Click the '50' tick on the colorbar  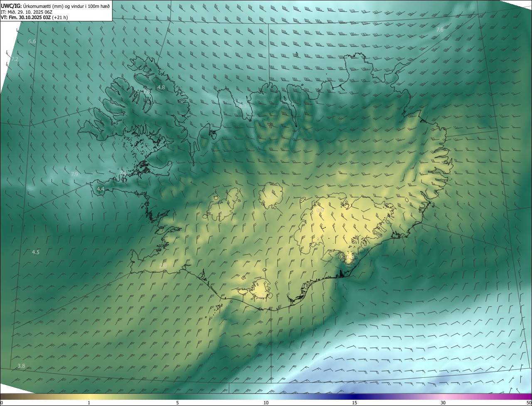[x=529, y=403]
